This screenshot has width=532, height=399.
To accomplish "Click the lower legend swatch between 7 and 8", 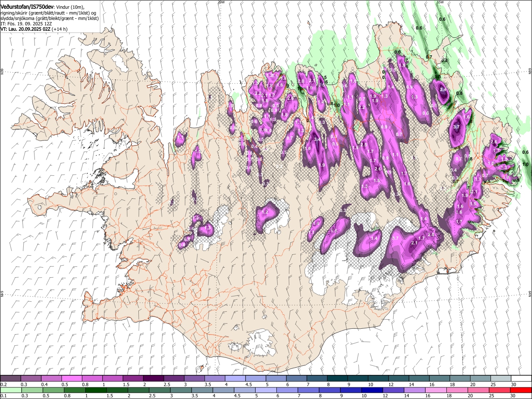I will (308, 390).
